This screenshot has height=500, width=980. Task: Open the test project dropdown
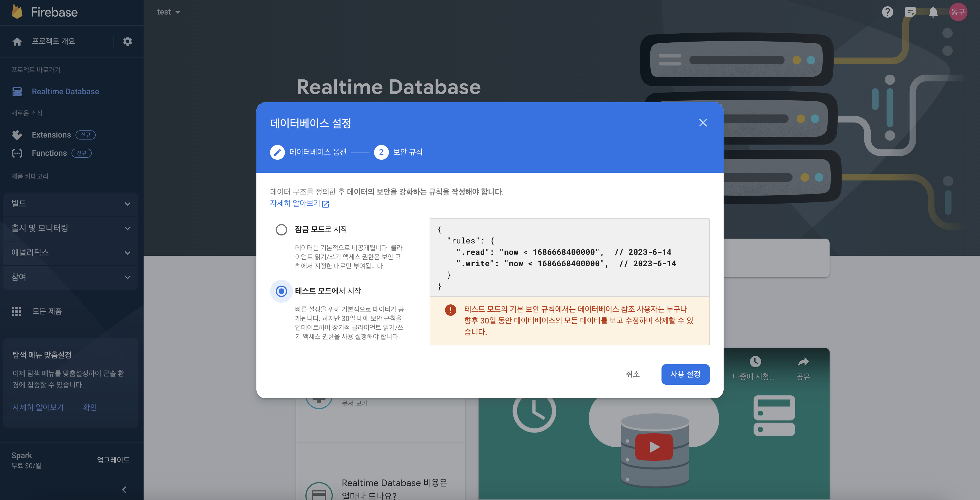(x=169, y=12)
